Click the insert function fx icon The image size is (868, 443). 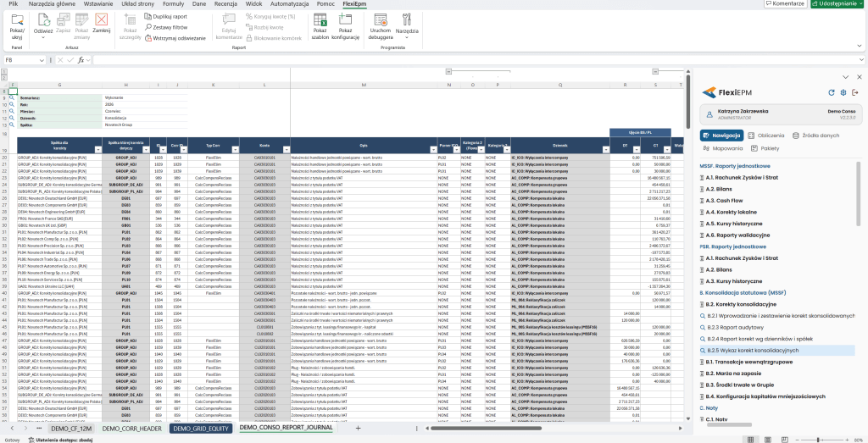(81, 60)
